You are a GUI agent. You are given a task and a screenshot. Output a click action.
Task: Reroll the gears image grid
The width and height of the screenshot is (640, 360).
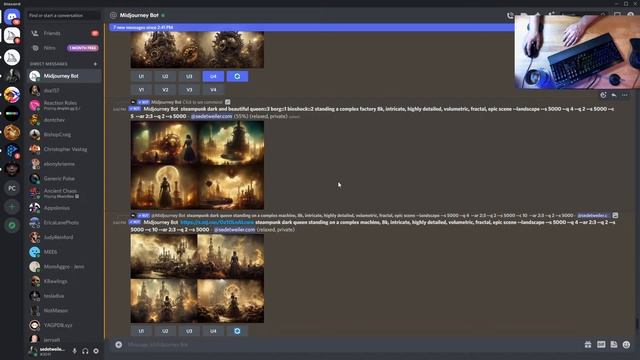237,76
